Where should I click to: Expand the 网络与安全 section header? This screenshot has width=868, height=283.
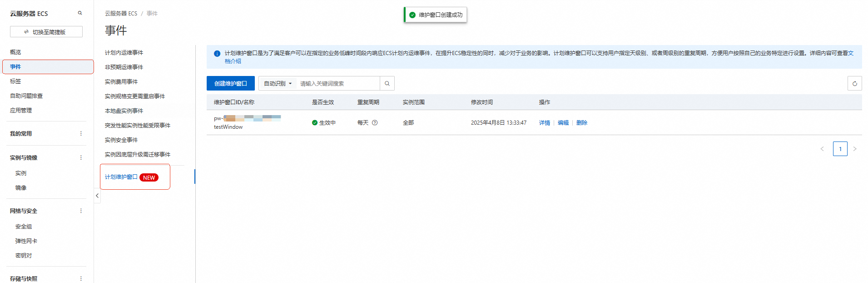click(24, 211)
